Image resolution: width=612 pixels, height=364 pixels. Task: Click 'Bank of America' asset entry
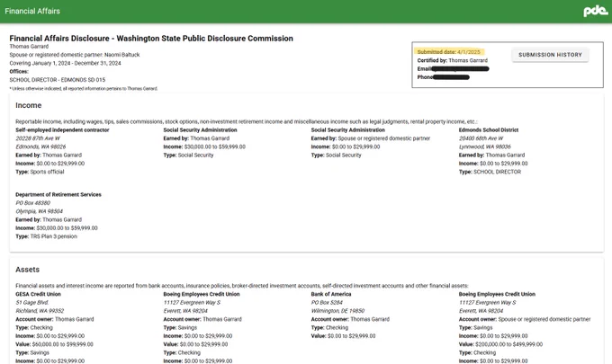(331, 294)
